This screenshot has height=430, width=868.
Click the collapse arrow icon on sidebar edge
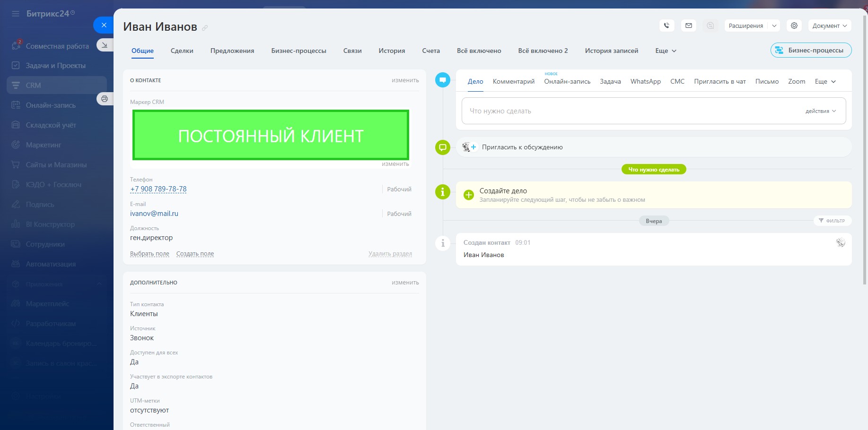[105, 45]
